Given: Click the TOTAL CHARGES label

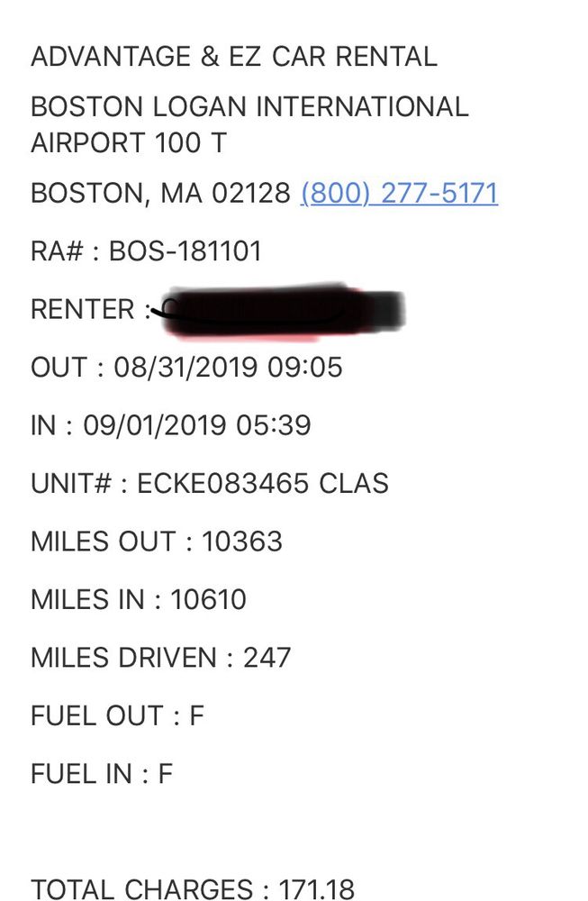Looking at the screenshot, I should [x=142, y=890].
